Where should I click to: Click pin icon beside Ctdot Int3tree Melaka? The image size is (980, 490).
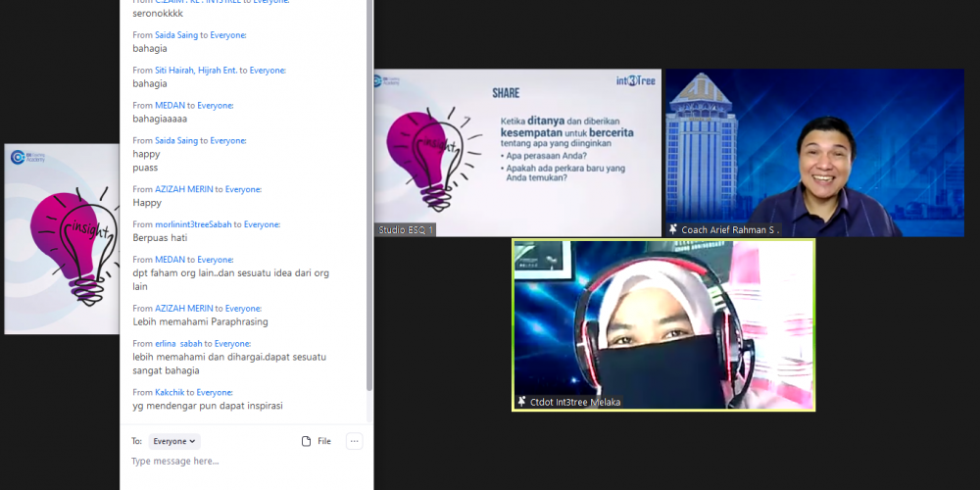pos(521,402)
